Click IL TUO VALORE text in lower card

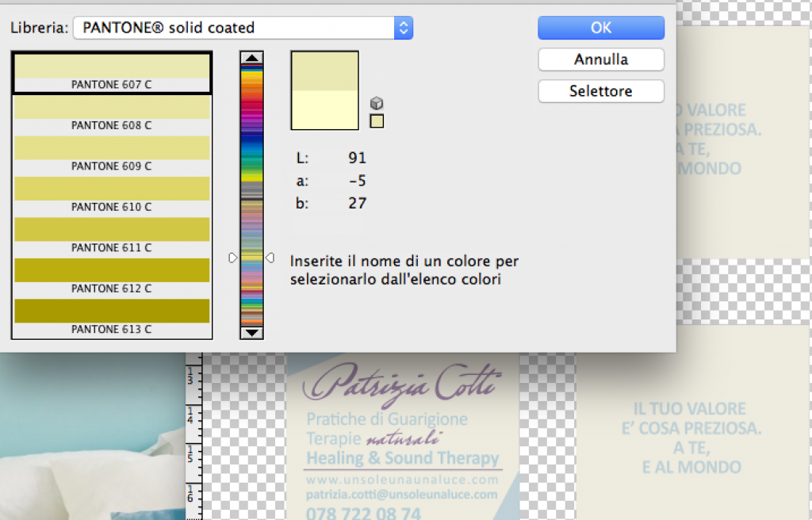[690, 409]
